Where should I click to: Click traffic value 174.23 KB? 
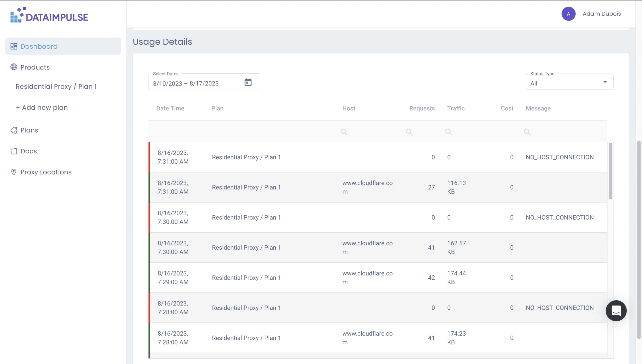click(456, 338)
